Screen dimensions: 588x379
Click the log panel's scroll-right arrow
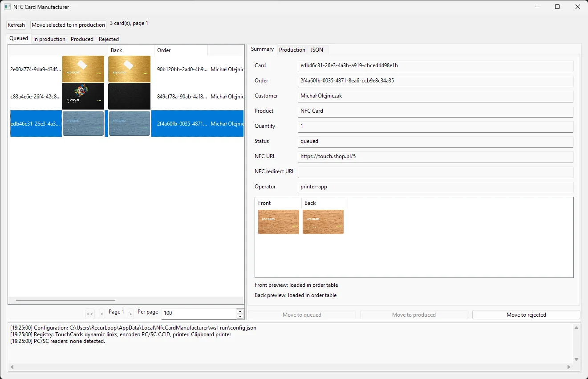click(x=569, y=367)
